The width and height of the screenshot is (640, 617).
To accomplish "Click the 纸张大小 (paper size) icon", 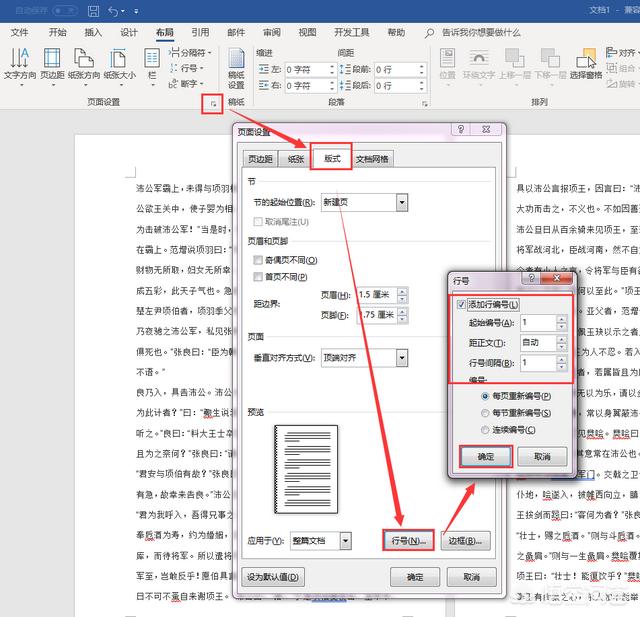I will [119, 62].
